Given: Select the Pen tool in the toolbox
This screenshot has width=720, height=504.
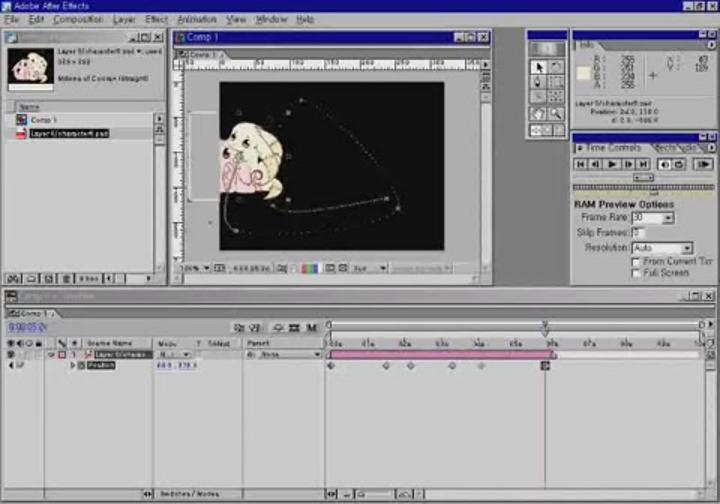Looking at the screenshot, I should tap(538, 82).
